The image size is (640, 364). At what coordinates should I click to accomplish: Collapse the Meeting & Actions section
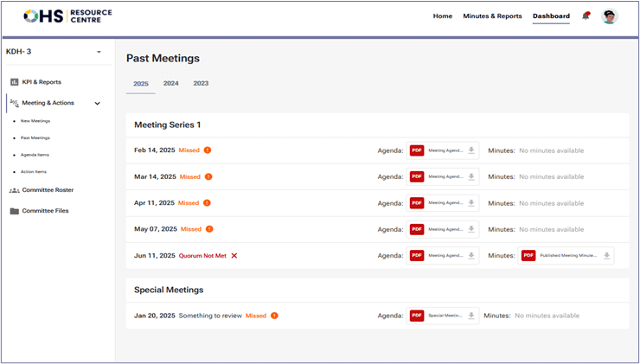97,104
